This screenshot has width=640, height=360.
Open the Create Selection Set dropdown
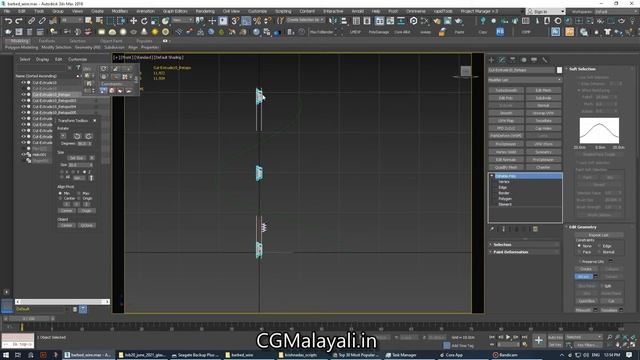pyautogui.click(x=305, y=20)
